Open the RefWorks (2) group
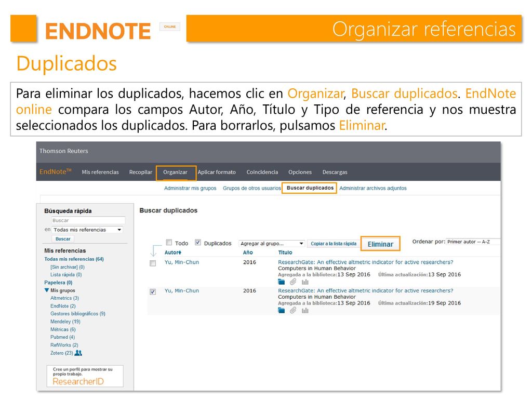This screenshot has width=532, height=399. pos(64,345)
